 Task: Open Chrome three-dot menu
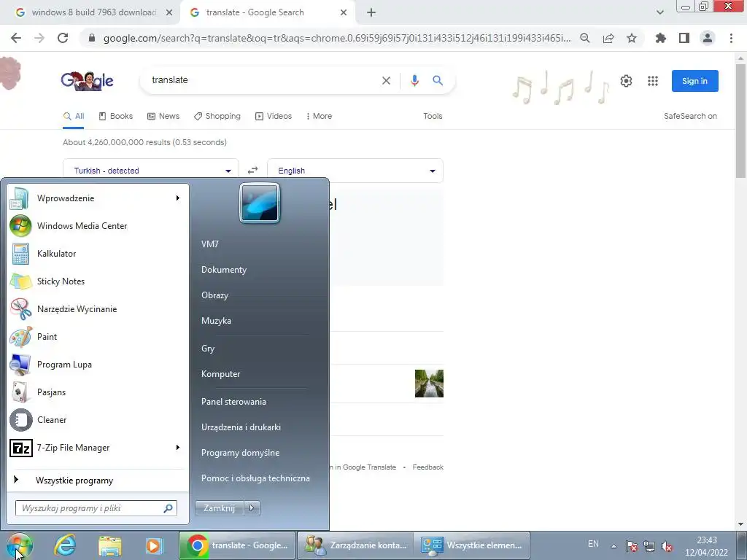731,38
